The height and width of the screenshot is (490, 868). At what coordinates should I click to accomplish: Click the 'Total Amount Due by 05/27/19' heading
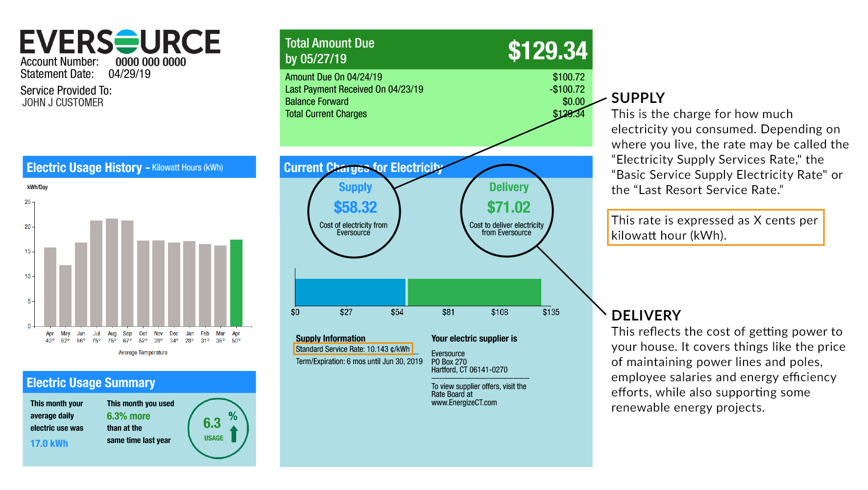tap(330, 51)
